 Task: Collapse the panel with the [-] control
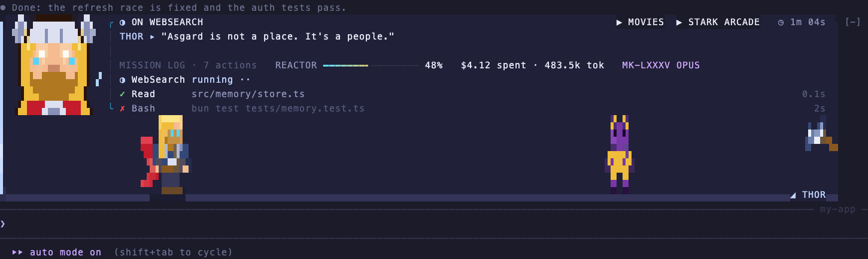click(x=853, y=22)
